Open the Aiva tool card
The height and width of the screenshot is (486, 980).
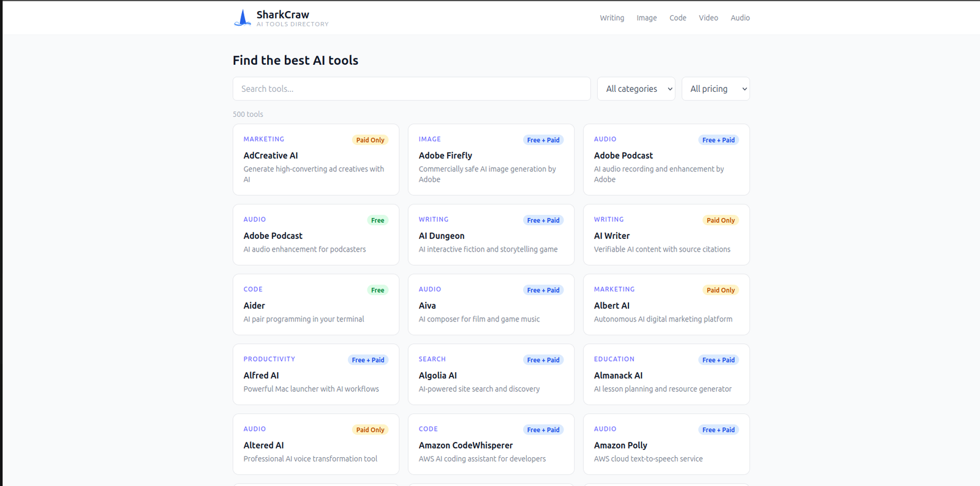(491, 304)
